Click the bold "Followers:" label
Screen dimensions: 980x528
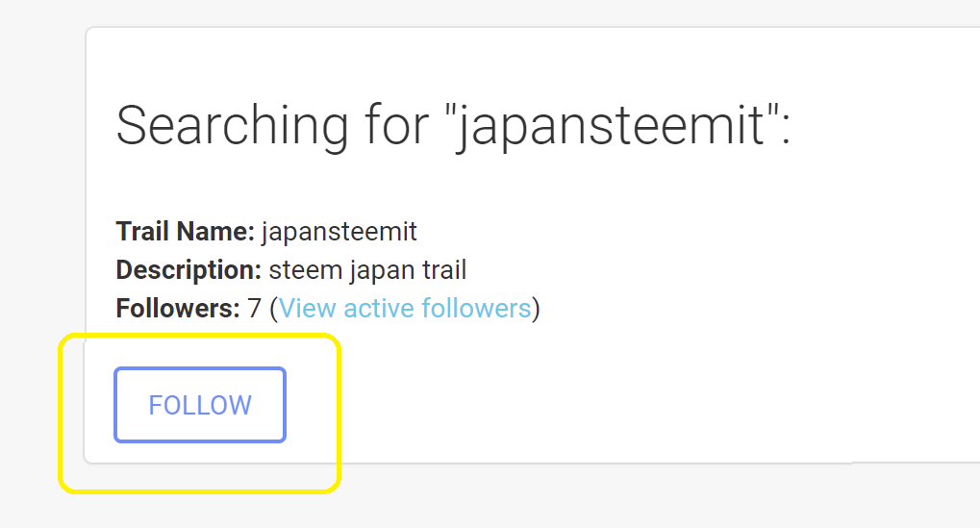[178, 309]
